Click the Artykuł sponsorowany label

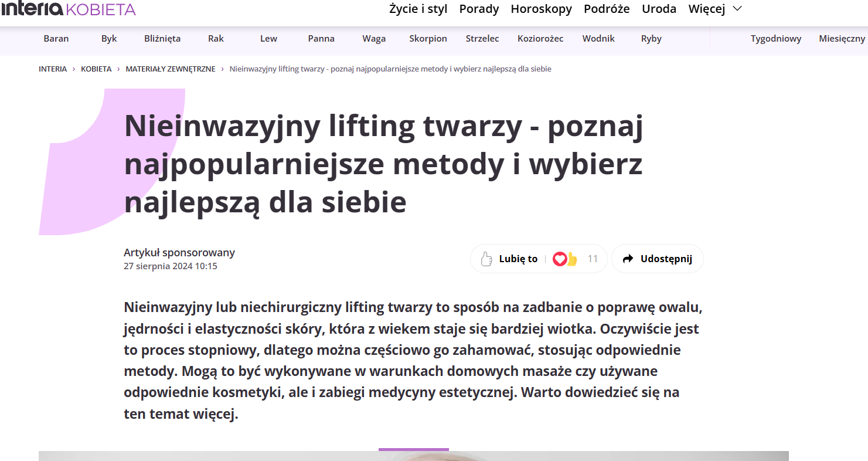179,253
